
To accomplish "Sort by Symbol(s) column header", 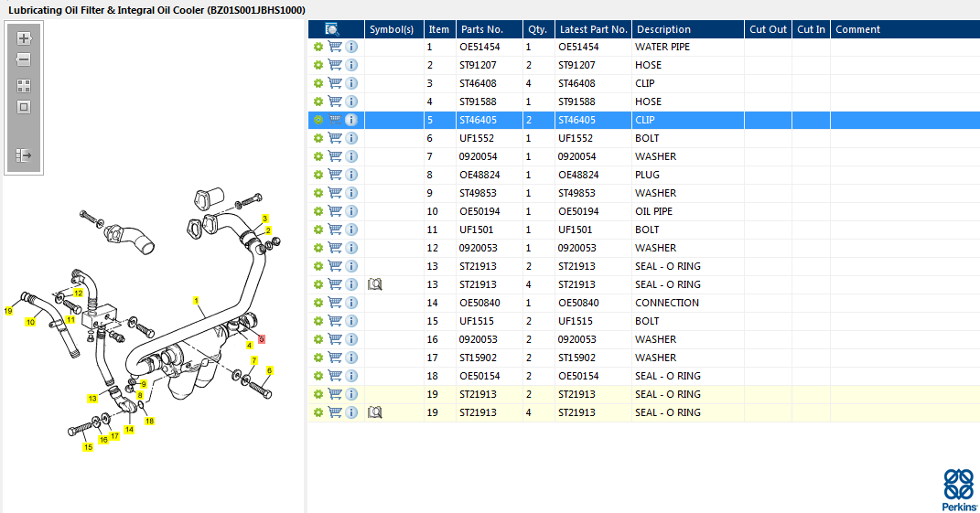I will [x=393, y=29].
